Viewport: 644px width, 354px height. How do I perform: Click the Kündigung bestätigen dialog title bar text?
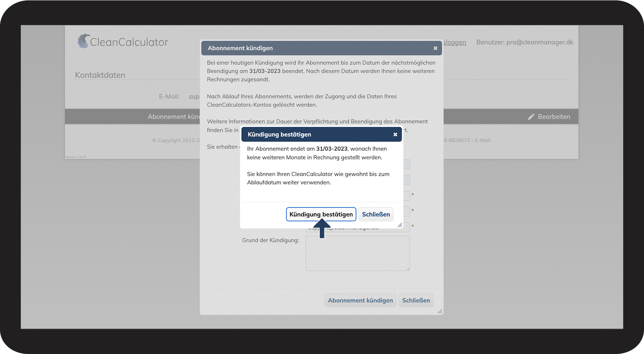pyautogui.click(x=279, y=135)
